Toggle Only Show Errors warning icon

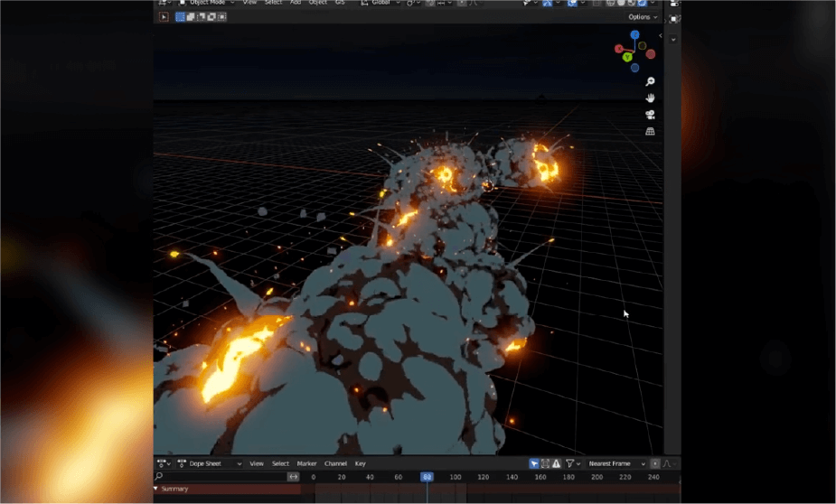pos(556,463)
